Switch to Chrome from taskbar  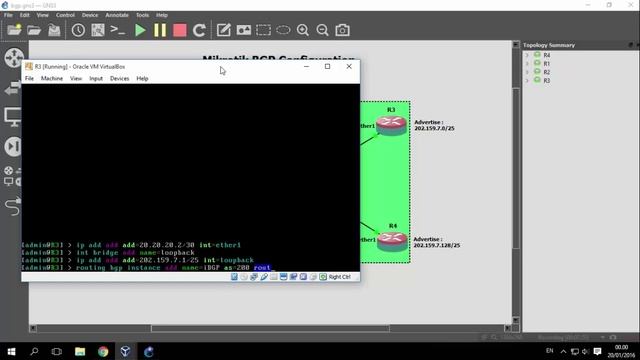pyautogui.click(x=103, y=351)
